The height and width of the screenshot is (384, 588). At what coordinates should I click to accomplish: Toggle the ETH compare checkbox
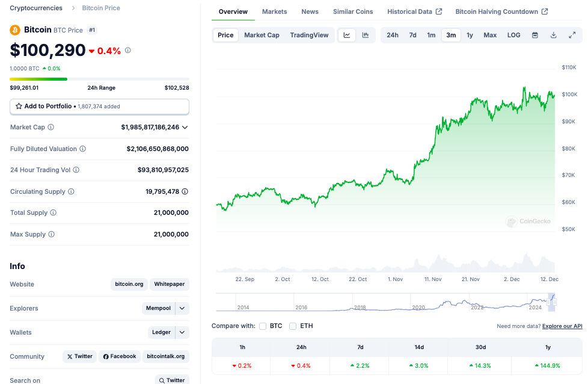[x=293, y=326]
